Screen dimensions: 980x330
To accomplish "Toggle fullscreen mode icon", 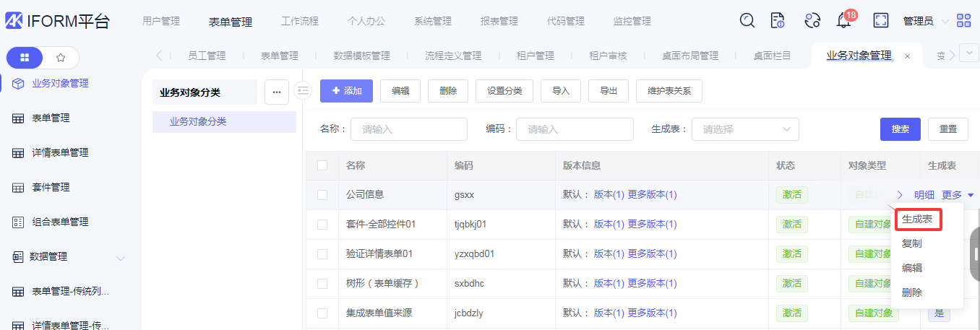I will tap(881, 21).
